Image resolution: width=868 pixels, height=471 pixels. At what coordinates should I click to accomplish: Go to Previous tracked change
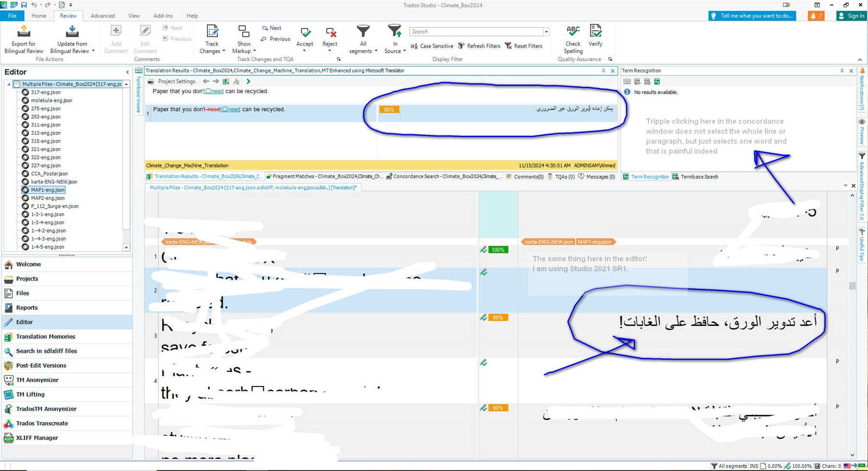point(275,39)
